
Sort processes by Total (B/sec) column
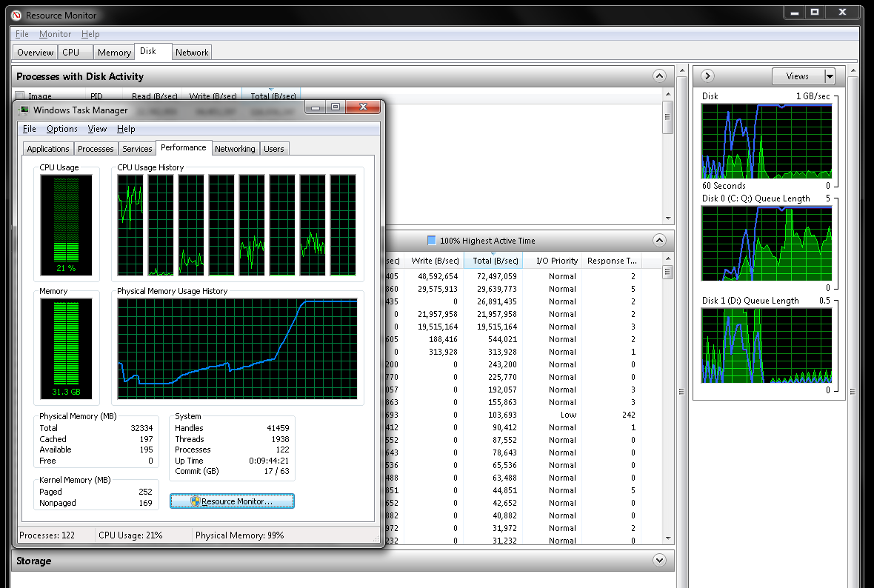(273, 96)
